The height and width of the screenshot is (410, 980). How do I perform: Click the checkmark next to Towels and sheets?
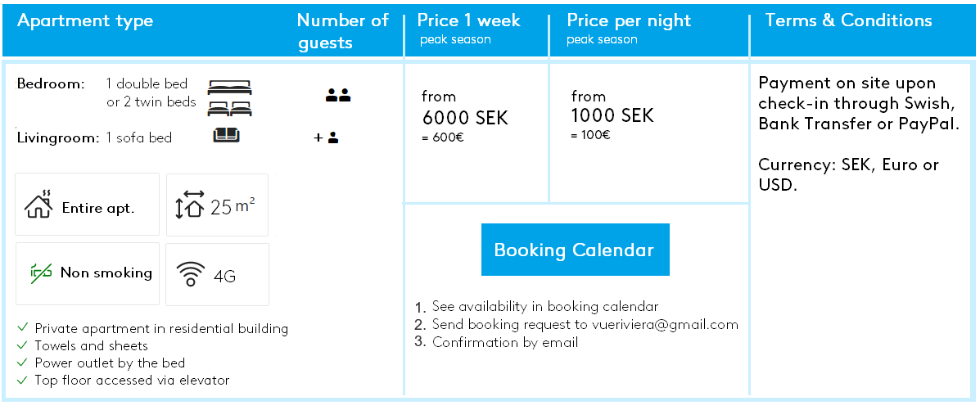[x=23, y=345]
